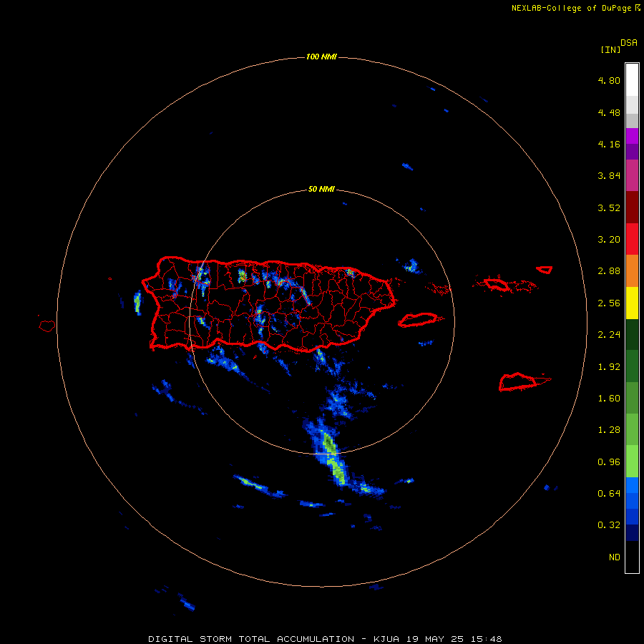Click the 0.96 legend value
The width and height of the screenshot is (644, 644).
click(x=609, y=462)
